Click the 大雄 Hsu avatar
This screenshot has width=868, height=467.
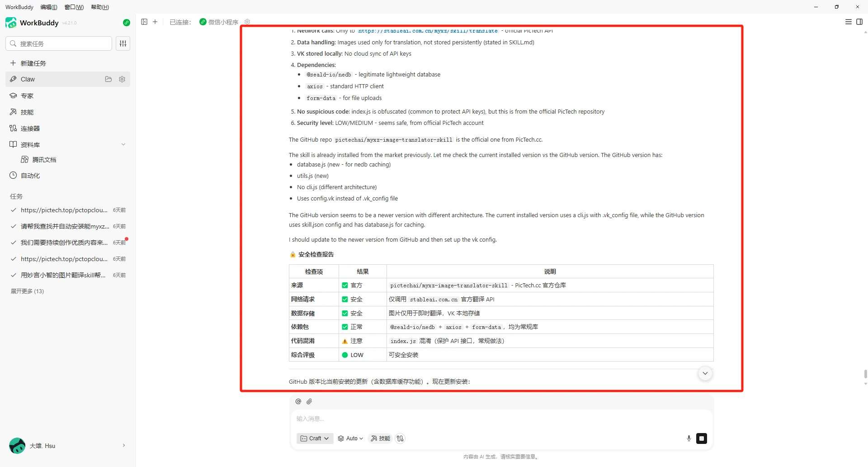(17, 446)
